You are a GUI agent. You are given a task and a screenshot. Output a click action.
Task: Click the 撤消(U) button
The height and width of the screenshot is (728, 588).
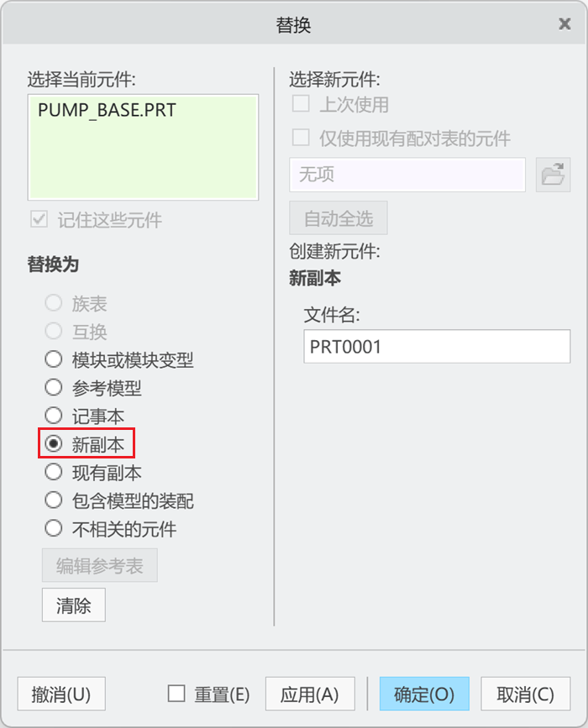click(x=61, y=694)
